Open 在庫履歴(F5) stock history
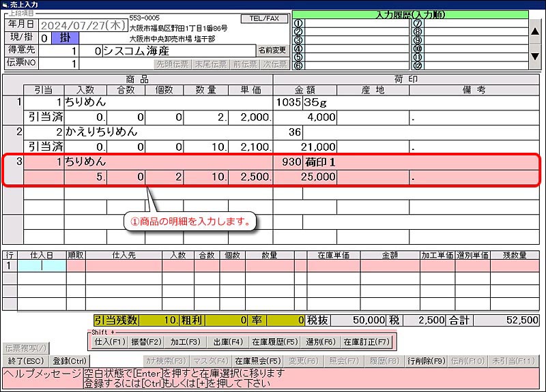Screen dimensions: 546x392 point(275,342)
